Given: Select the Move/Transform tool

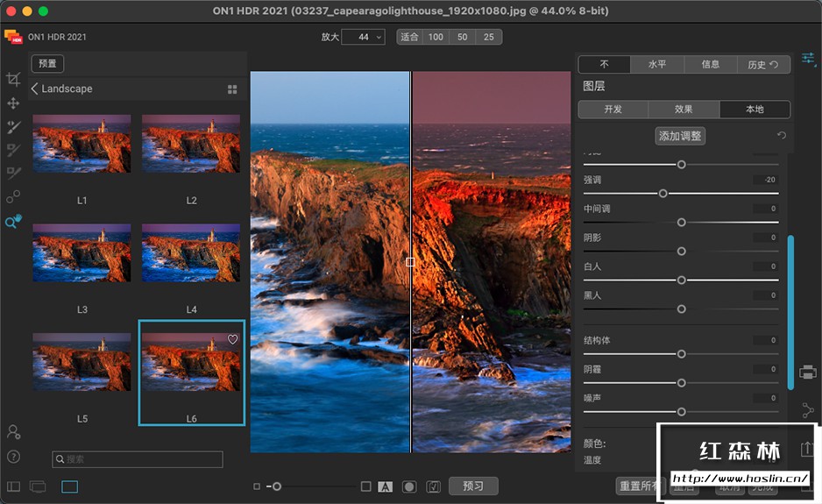Looking at the screenshot, I should pos(13,103).
